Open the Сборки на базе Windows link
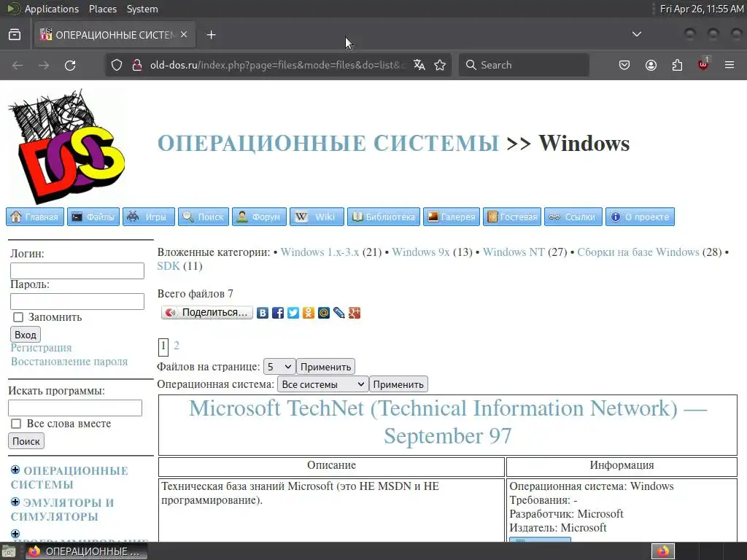747x560 pixels. [638, 252]
